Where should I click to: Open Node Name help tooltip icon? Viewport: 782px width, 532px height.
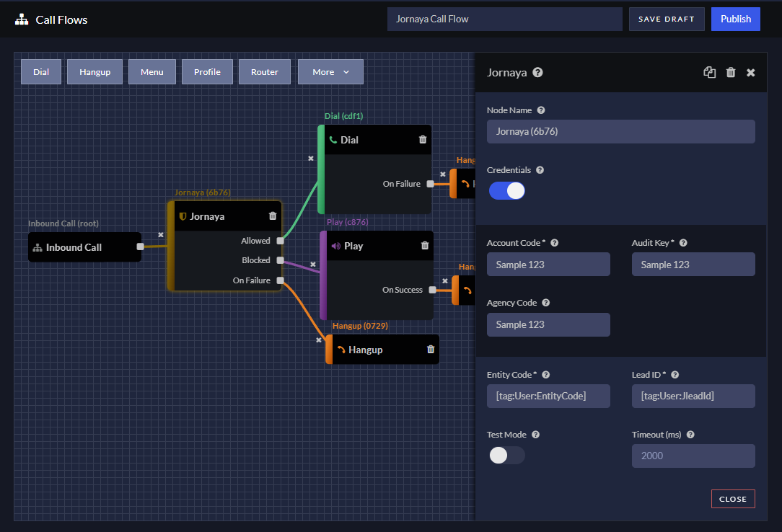tap(541, 110)
